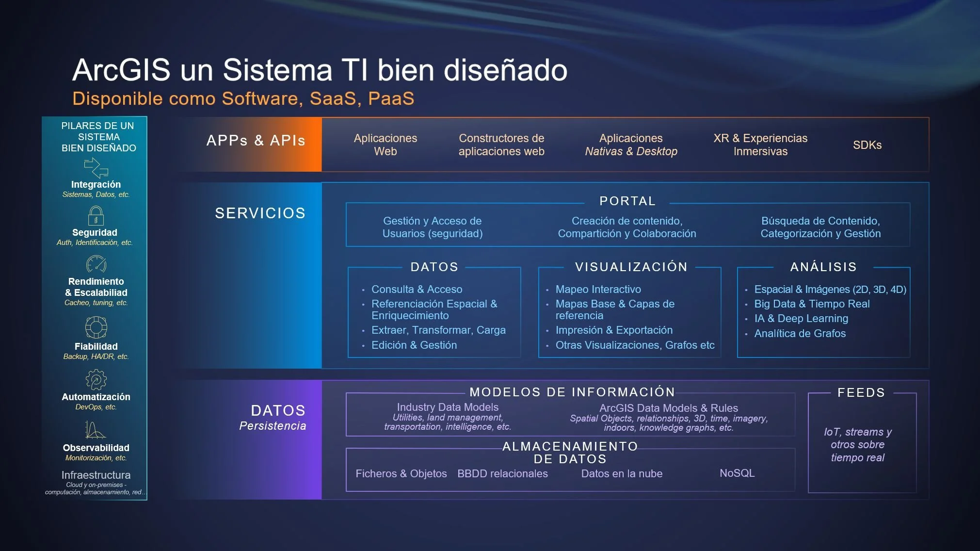The width and height of the screenshot is (980, 551).
Task: Click the Integración arrows icon
Action: click(96, 168)
